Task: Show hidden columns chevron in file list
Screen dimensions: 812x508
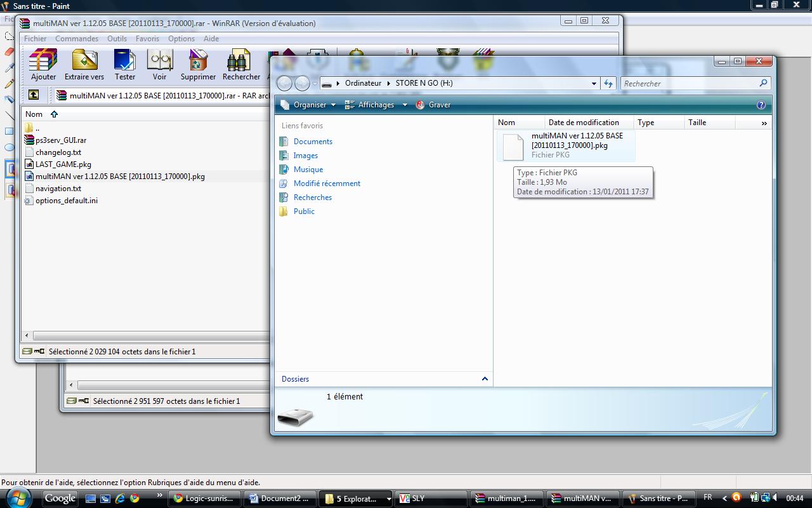Action: 764,123
